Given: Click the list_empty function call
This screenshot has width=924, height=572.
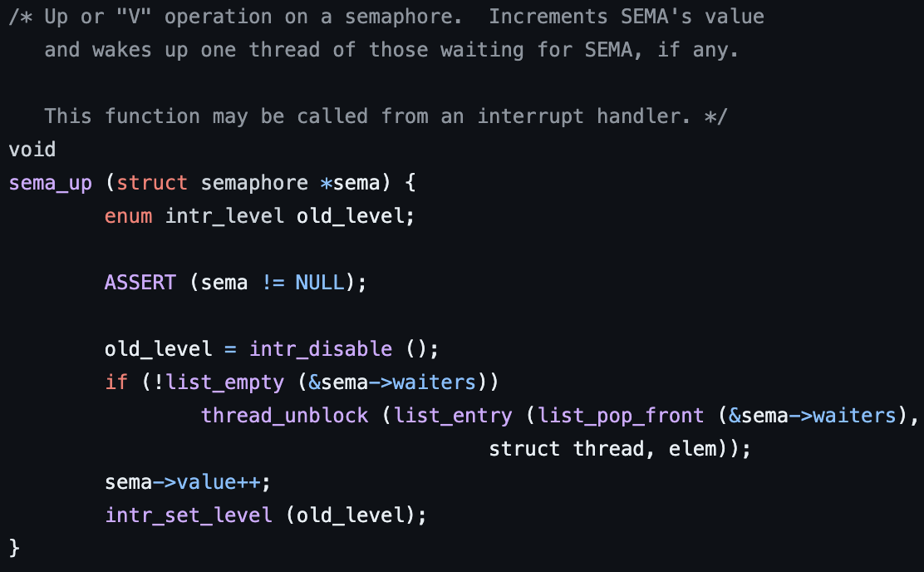Looking at the screenshot, I should point(225,382).
